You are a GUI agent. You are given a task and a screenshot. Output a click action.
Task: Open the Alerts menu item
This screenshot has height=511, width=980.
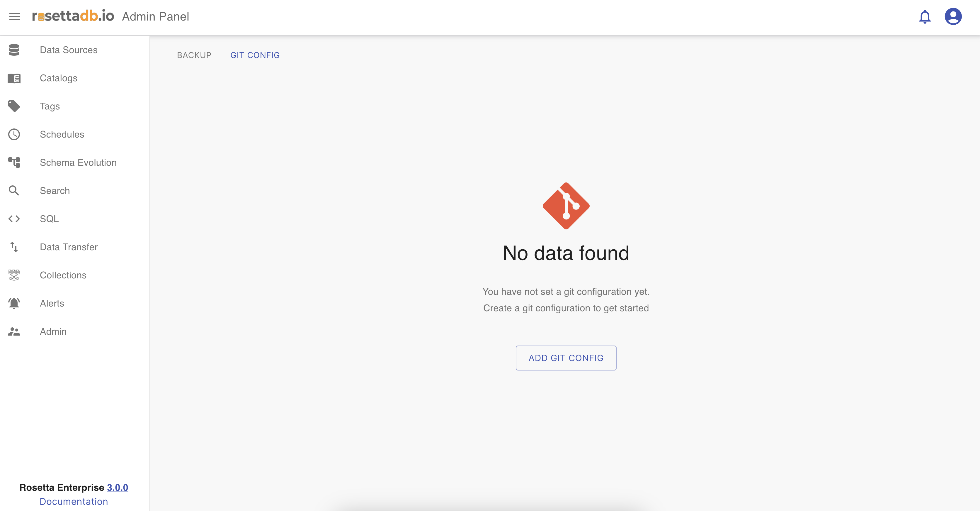(x=52, y=304)
